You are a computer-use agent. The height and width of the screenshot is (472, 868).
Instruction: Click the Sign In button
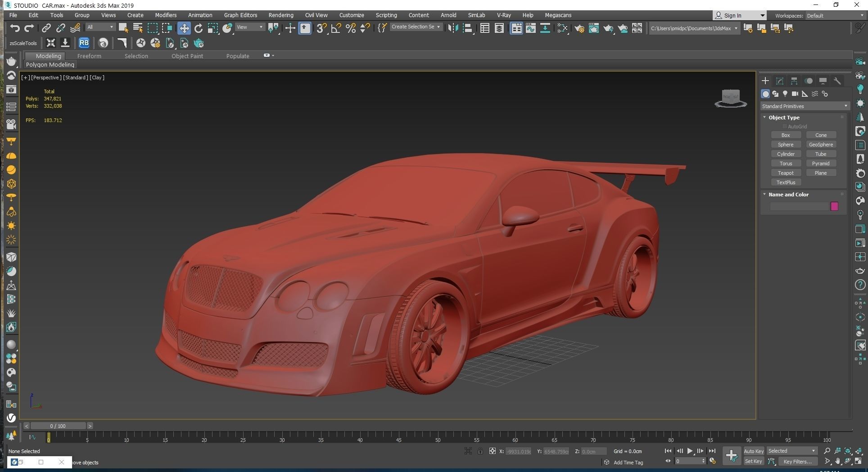[x=739, y=15]
